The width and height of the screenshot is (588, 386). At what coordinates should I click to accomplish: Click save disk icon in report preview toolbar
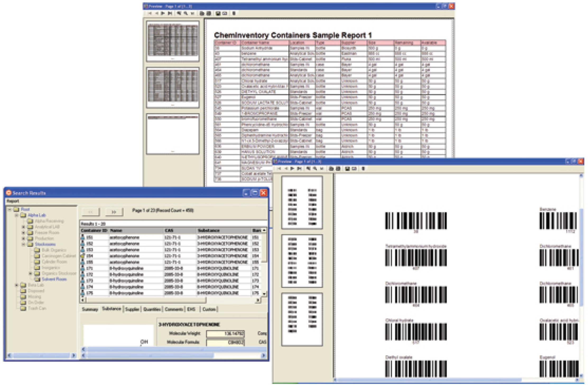click(x=218, y=13)
